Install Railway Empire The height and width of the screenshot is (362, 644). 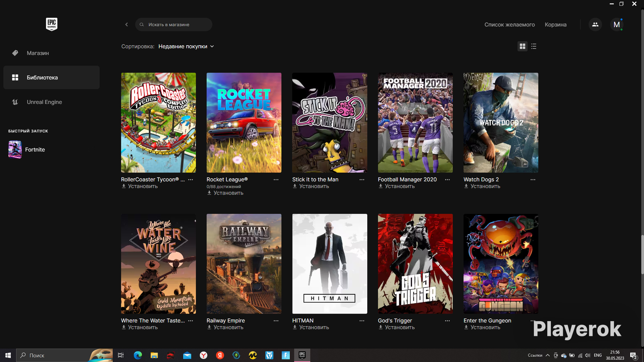pos(225,328)
